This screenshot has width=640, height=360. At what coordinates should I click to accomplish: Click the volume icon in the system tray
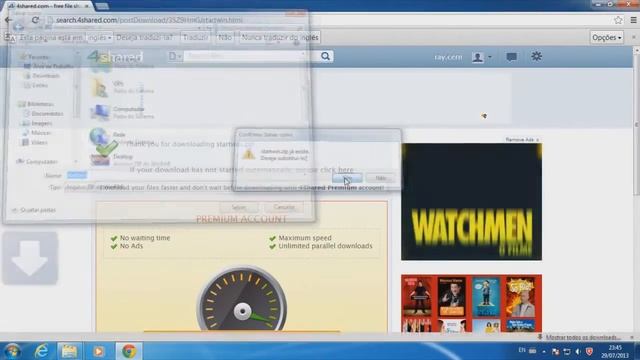coord(578,351)
